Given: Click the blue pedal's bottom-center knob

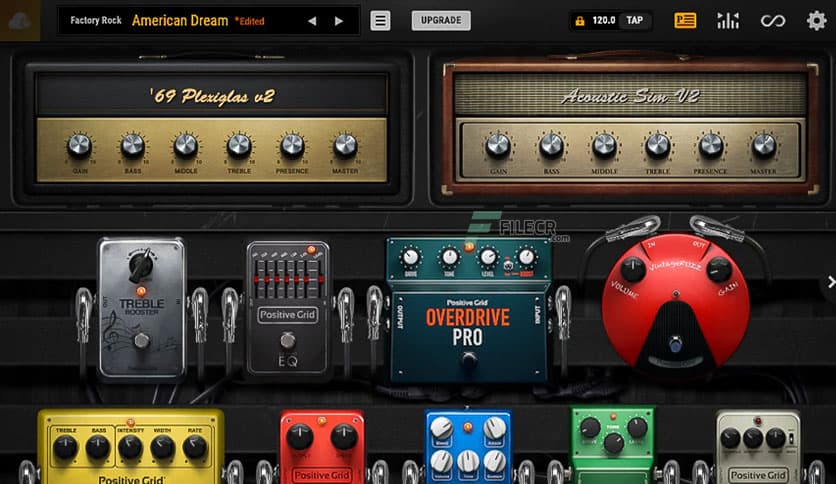Looking at the screenshot, I should [x=468, y=462].
